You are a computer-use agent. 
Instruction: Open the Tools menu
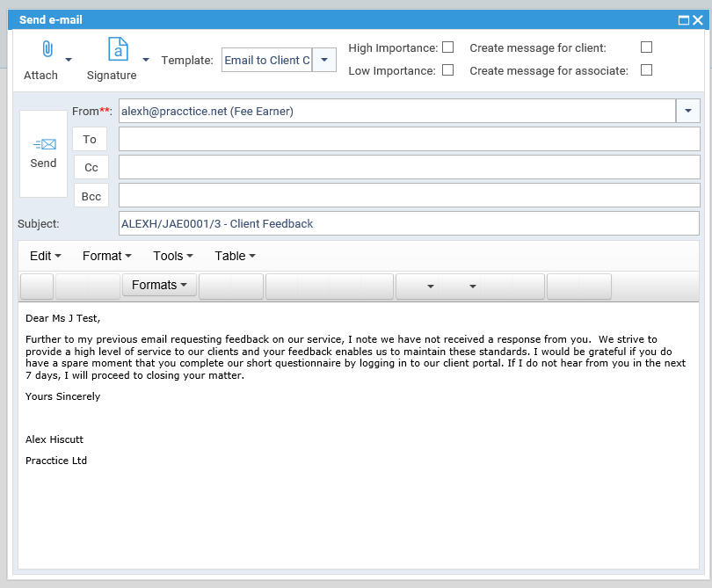(x=173, y=256)
